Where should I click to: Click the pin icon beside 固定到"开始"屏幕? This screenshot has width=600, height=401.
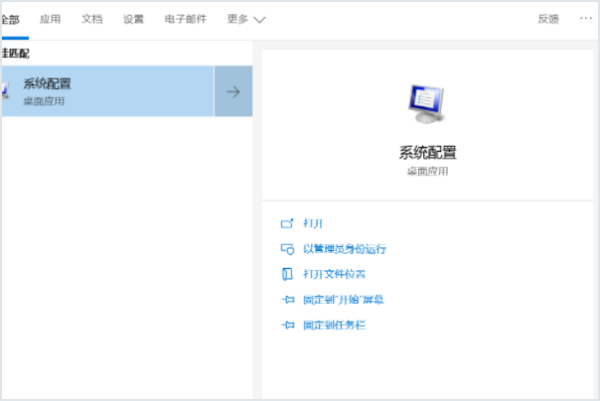click(288, 300)
